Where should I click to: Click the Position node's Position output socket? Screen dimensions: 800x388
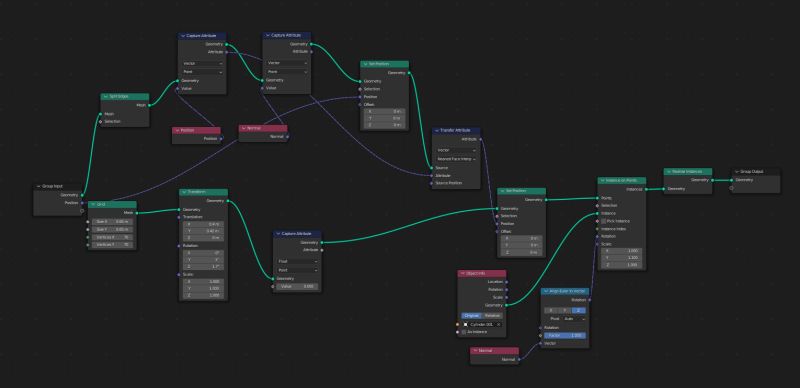221,138
